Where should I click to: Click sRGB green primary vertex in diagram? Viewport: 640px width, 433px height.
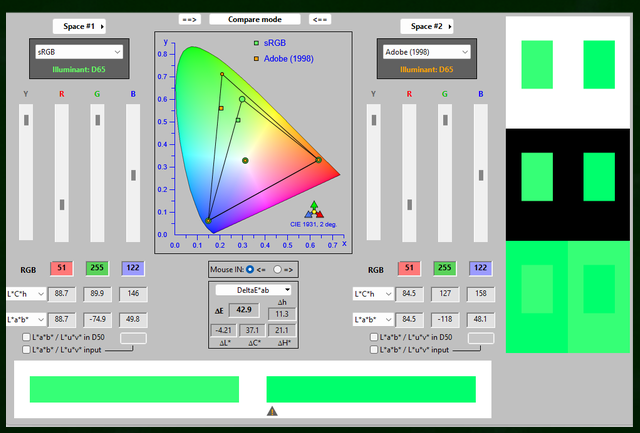[x=242, y=99]
